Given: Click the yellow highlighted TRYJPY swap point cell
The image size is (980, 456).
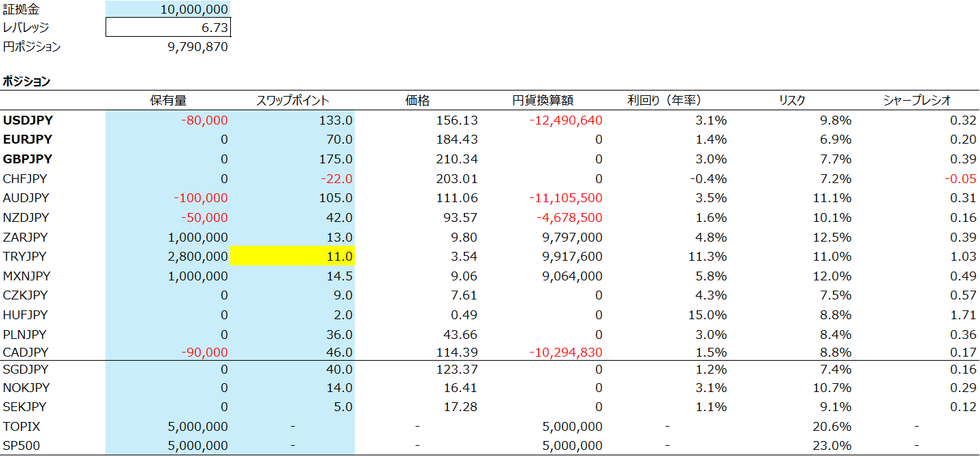Looking at the screenshot, I should pyautogui.click(x=292, y=257).
